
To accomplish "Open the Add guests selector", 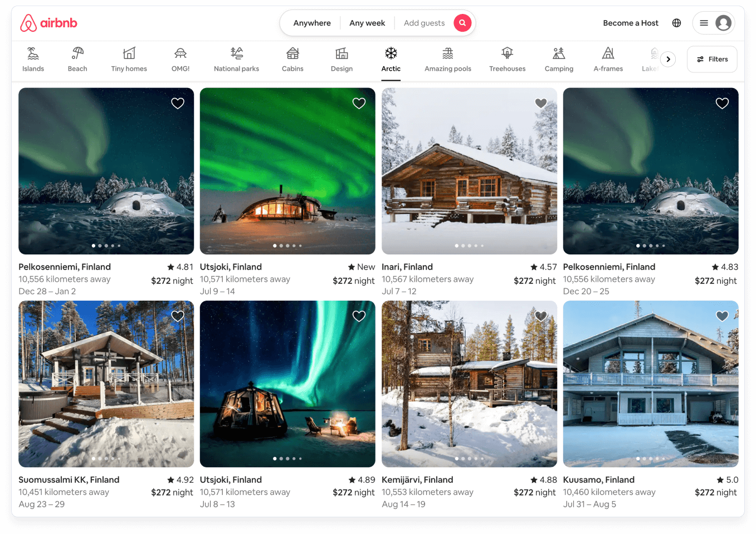I will tap(425, 23).
